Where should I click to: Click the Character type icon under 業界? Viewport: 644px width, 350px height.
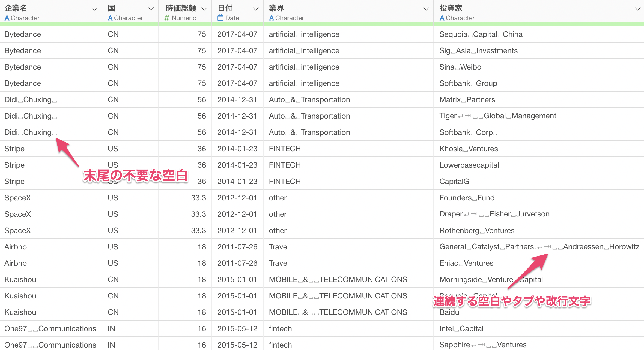click(x=272, y=18)
